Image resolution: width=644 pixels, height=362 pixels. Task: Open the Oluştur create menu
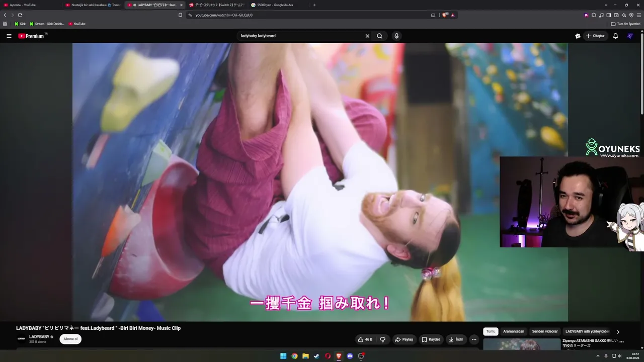coord(595,36)
